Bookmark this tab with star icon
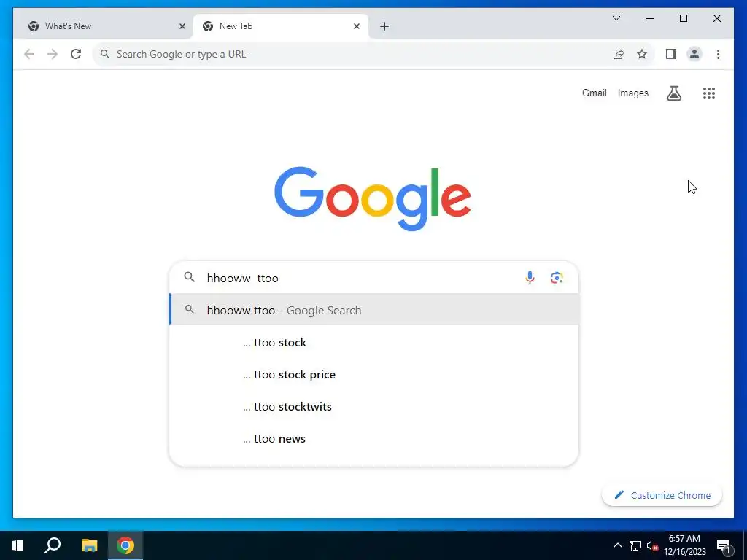The height and width of the screenshot is (560, 747). point(642,54)
